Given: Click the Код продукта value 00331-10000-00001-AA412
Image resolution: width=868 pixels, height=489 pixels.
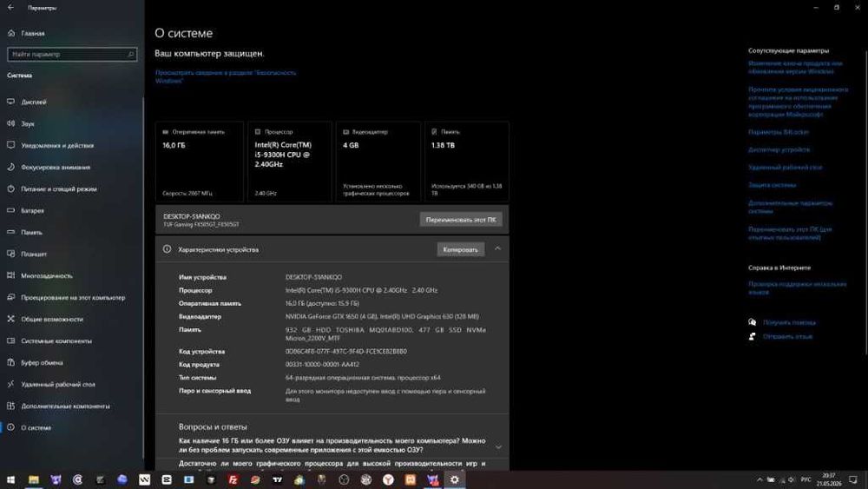Looking at the screenshot, I should (x=322, y=365).
